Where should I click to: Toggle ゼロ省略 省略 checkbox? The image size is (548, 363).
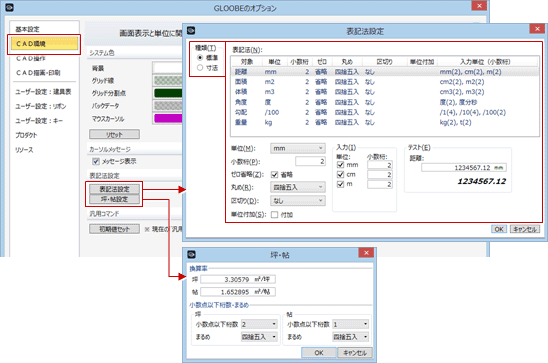274,174
